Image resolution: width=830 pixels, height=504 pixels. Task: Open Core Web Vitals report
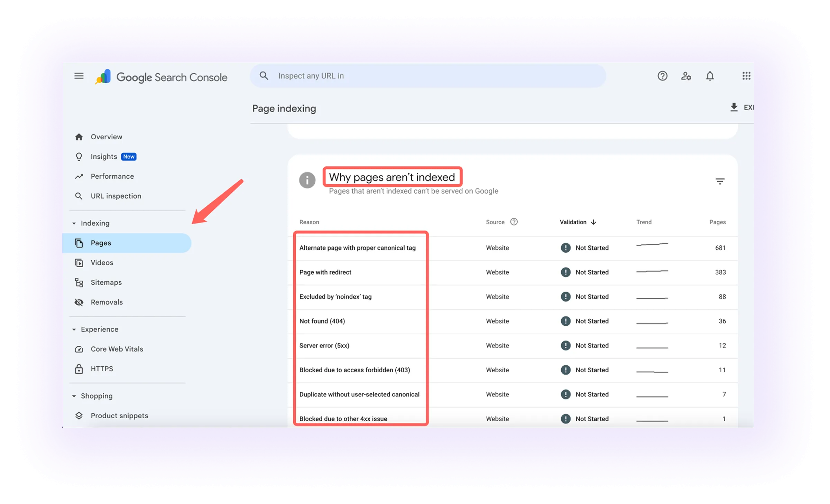coord(117,349)
